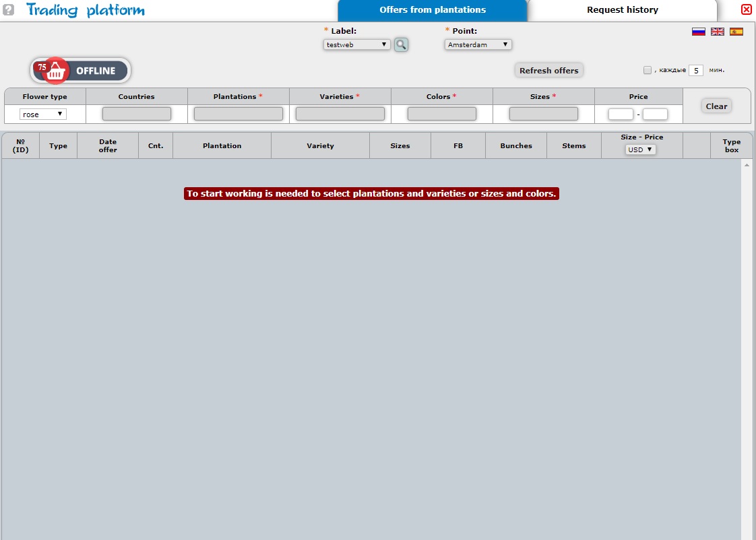This screenshot has width=756, height=540.
Task: Click the minimum Price input box
Action: [621, 114]
